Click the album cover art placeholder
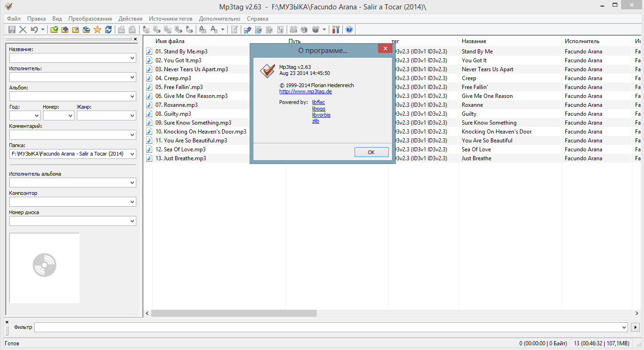This screenshot has height=350, width=644. (x=44, y=268)
